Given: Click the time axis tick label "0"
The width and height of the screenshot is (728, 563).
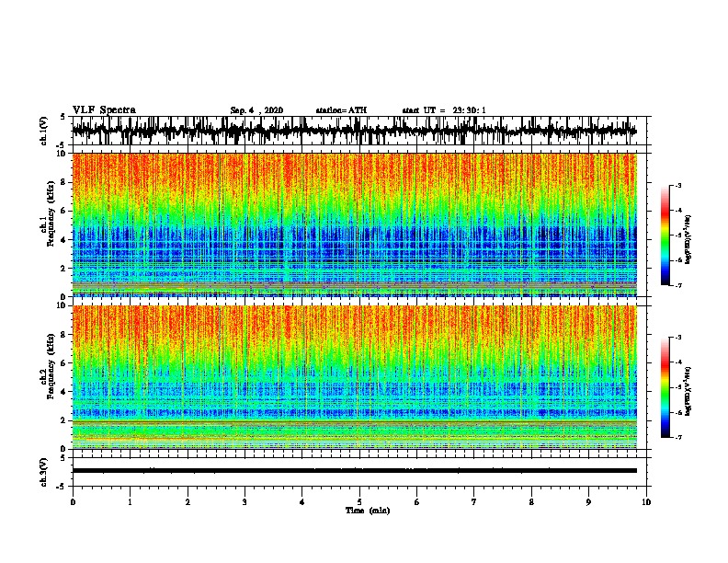Looking at the screenshot, I should [x=73, y=502].
